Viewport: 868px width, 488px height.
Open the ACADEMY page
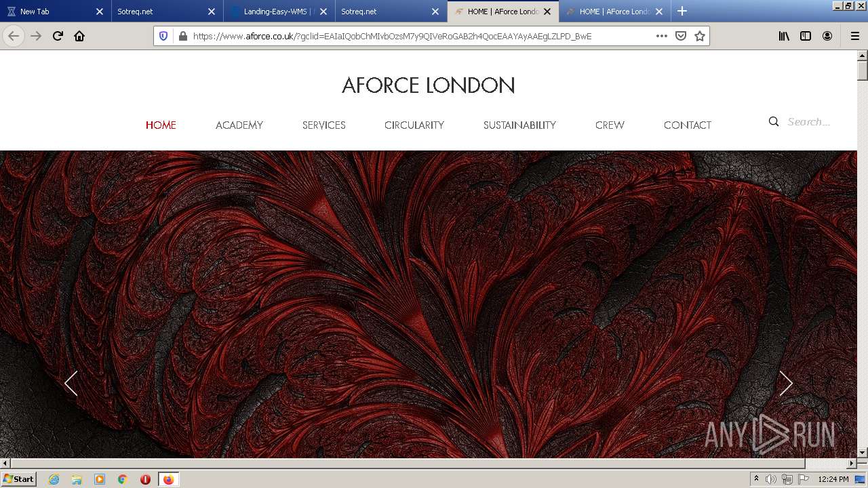[239, 125]
